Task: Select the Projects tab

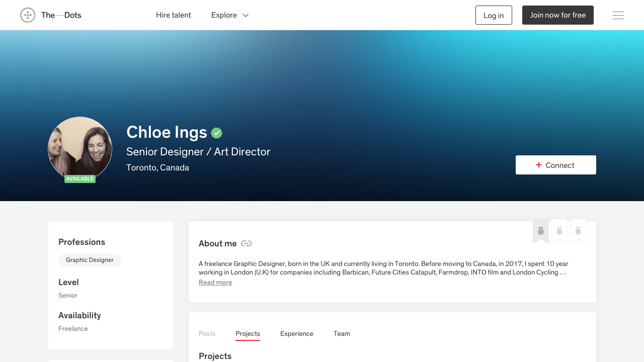Action: (x=248, y=333)
